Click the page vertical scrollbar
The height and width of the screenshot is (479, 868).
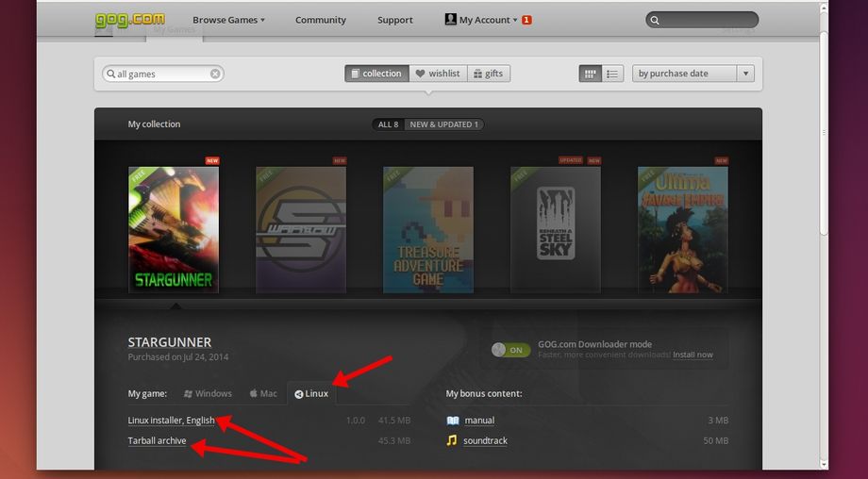(824, 132)
